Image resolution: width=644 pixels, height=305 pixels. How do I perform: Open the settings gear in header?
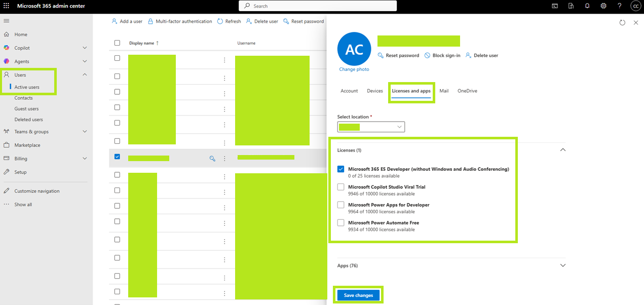tap(603, 6)
